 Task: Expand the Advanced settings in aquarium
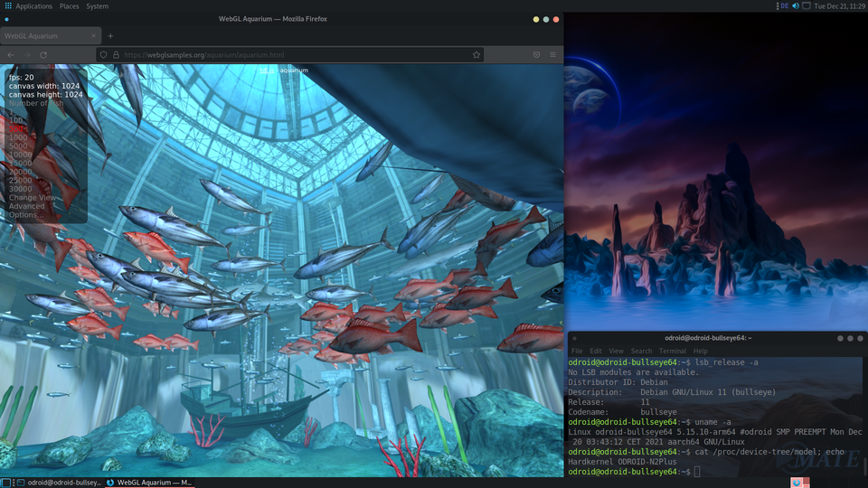[x=26, y=206]
